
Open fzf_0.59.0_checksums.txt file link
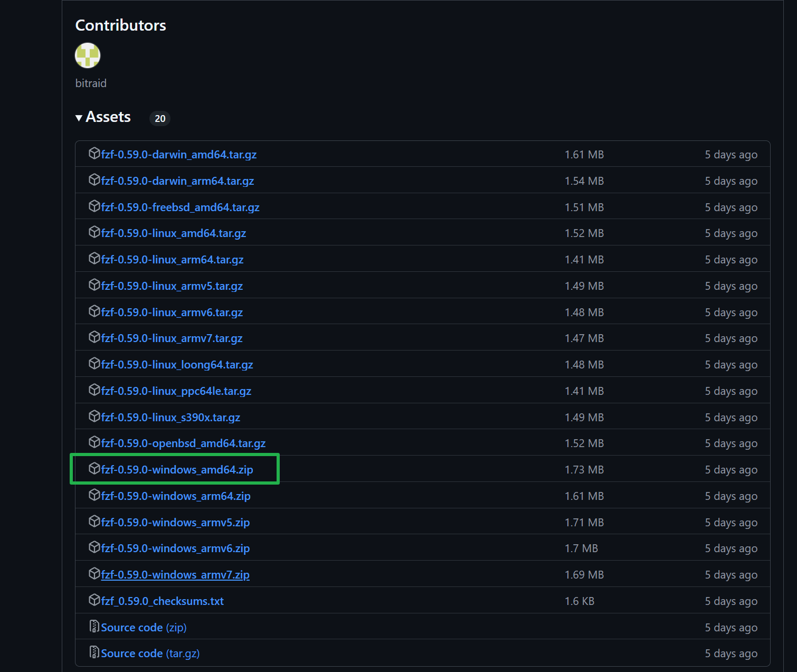click(163, 601)
